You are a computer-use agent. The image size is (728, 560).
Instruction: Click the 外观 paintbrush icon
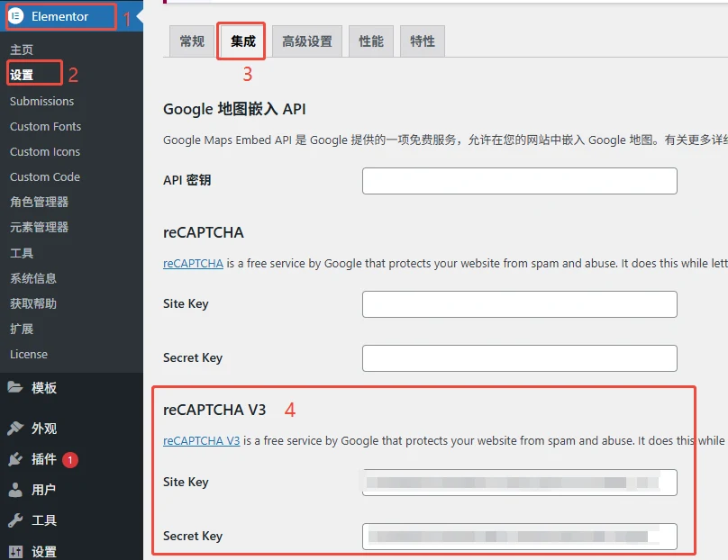click(14, 428)
